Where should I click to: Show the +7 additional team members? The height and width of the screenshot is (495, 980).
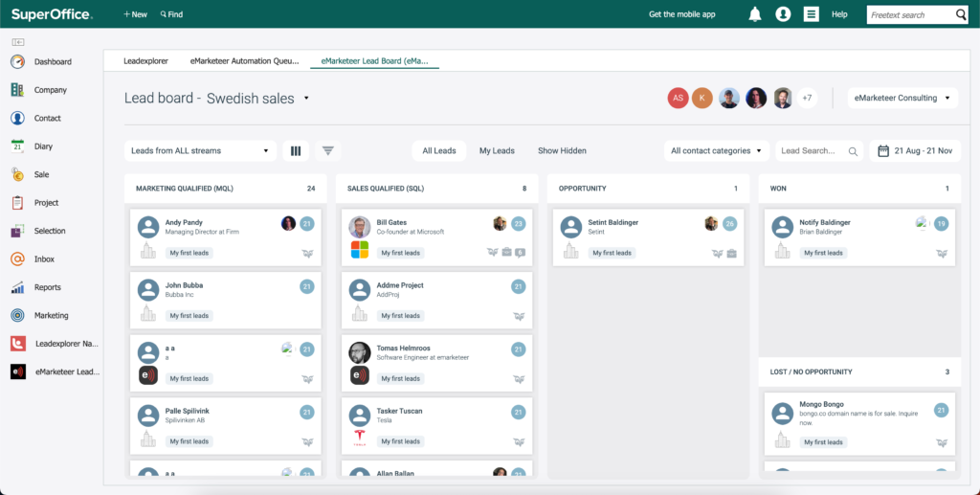pyautogui.click(x=807, y=98)
